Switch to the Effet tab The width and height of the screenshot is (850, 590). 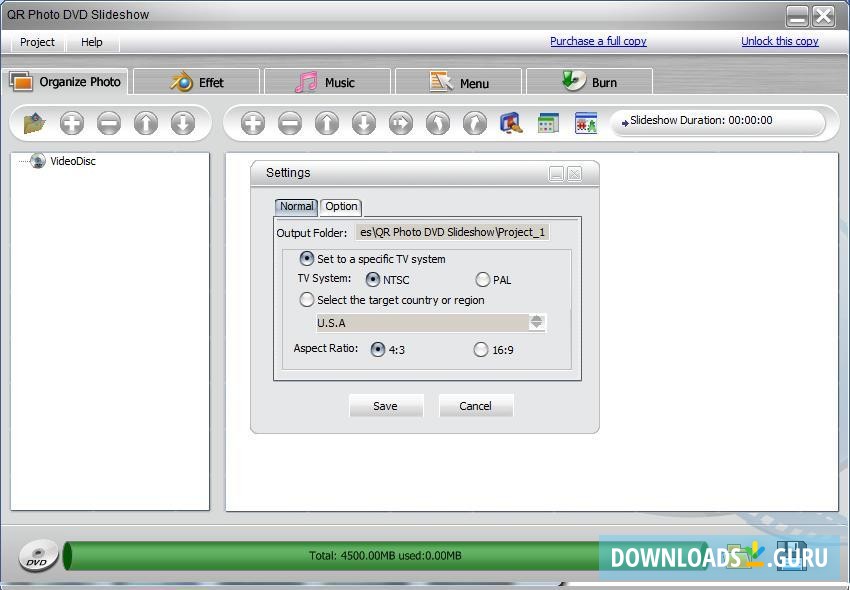pos(197,82)
